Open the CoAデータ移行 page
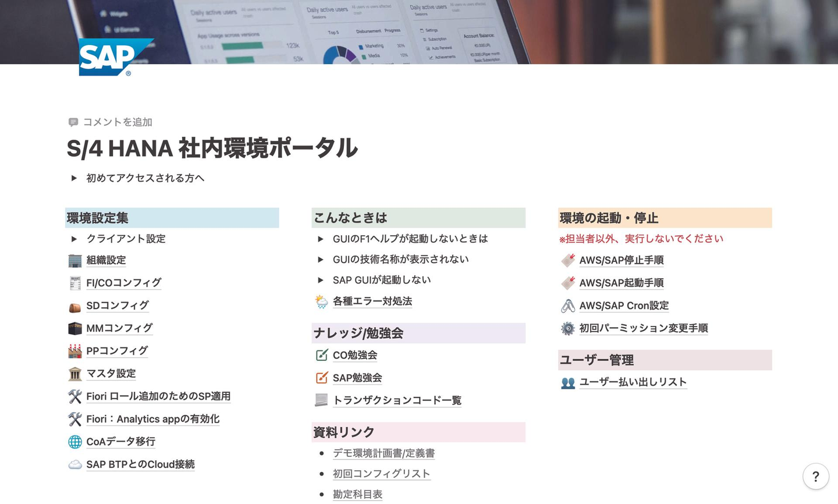Screen dimensions: 838x504 pyautogui.click(x=121, y=442)
